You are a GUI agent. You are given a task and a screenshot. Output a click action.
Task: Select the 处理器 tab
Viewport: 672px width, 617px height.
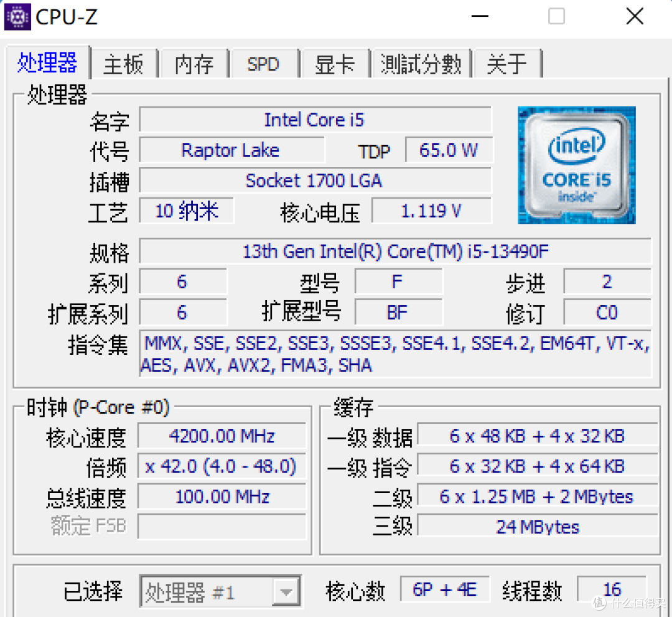click(x=48, y=64)
